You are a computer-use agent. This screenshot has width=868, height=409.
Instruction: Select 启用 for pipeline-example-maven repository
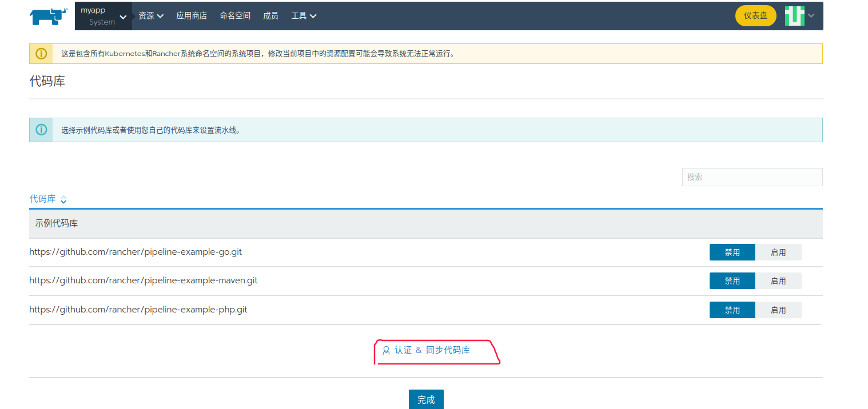(778, 280)
